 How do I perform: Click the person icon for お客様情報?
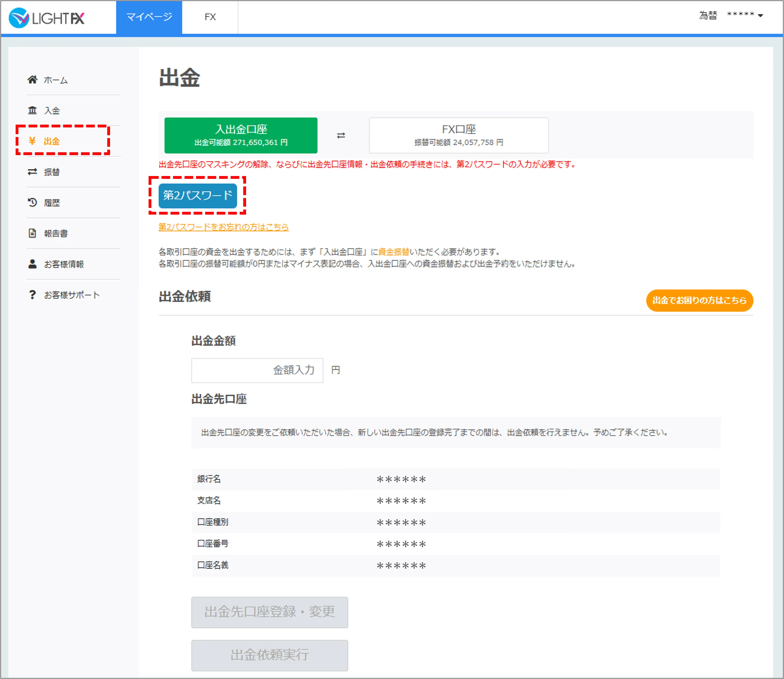33,264
